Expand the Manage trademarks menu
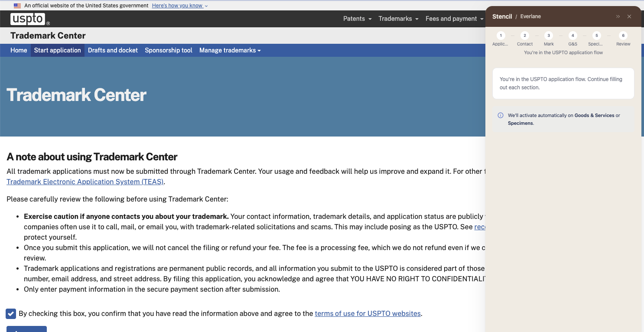The image size is (644, 332). [230, 50]
